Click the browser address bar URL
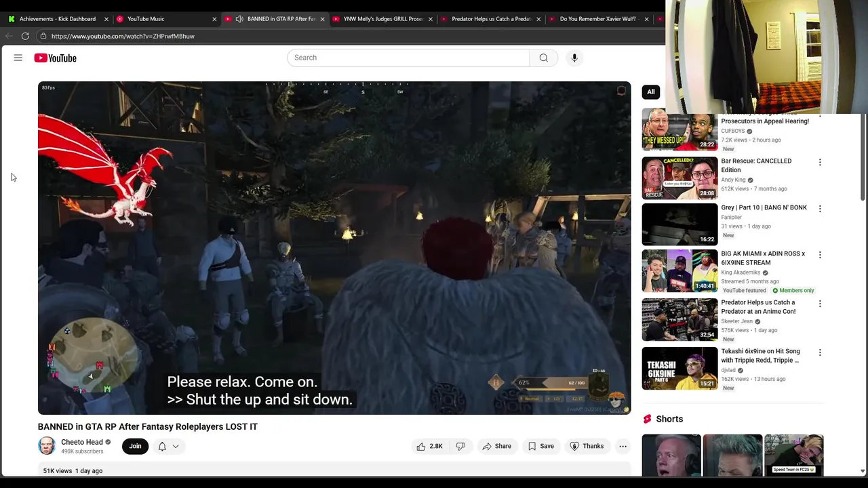The width and height of the screenshot is (868, 488). coord(123,36)
